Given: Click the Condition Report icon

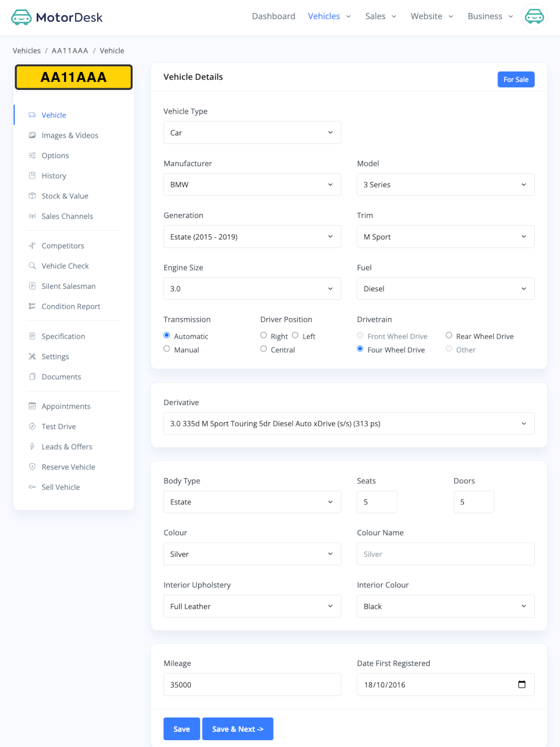Looking at the screenshot, I should [32, 306].
